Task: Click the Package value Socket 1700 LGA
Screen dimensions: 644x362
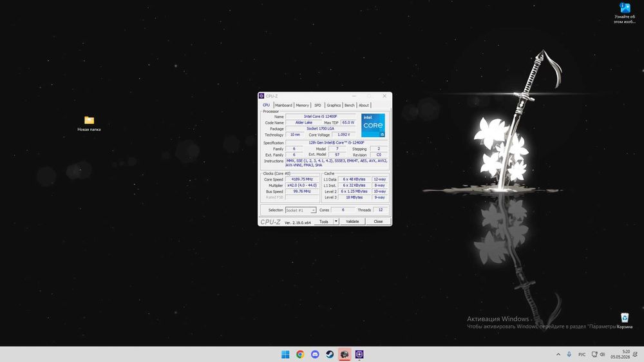Action: point(321,129)
